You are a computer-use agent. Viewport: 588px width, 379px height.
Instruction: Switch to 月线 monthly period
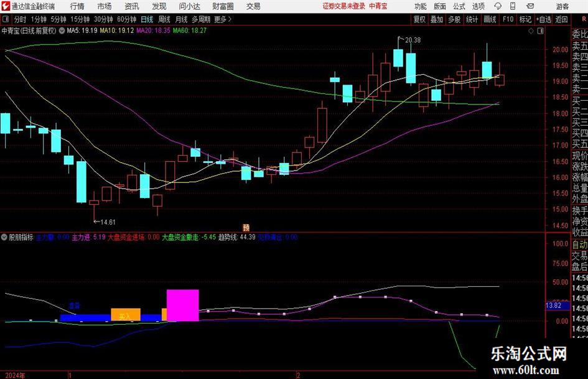click(182, 19)
